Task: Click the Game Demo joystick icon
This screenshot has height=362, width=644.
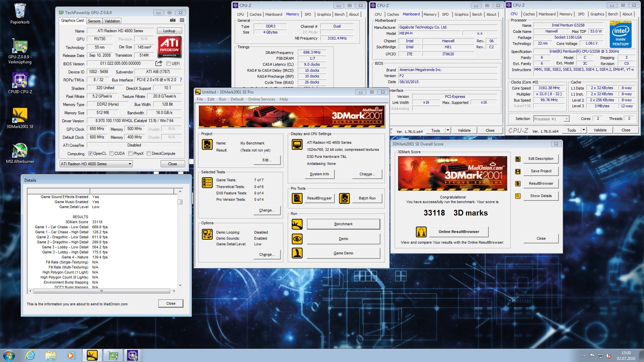Action: click(x=297, y=253)
